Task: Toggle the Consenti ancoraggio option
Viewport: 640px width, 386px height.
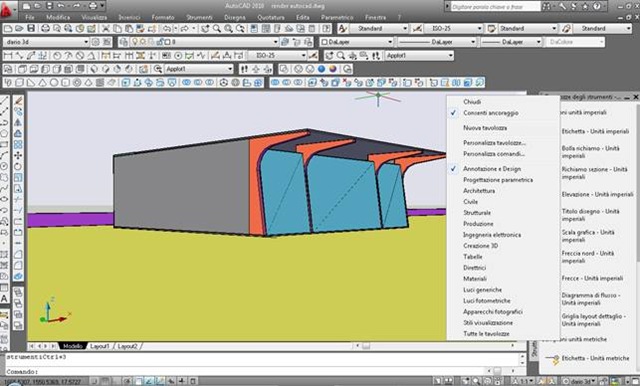Action: pyautogui.click(x=491, y=113)
